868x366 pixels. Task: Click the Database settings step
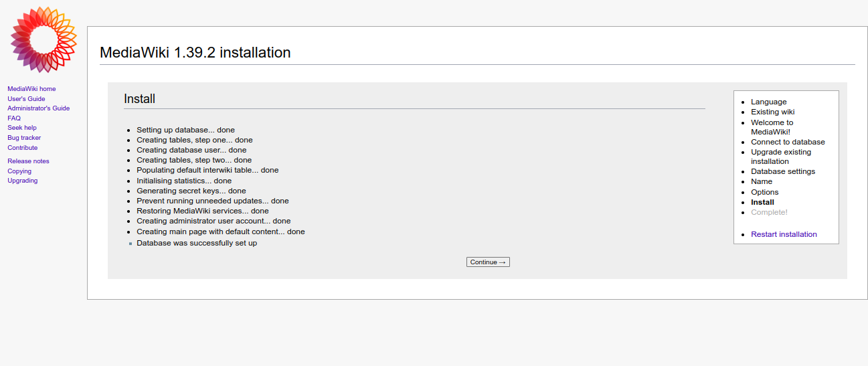tap(783, 171)
